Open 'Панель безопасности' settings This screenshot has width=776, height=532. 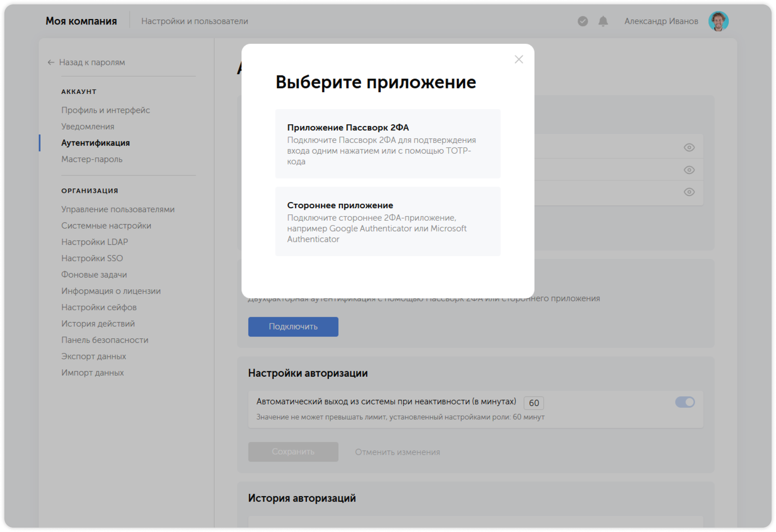click(x=104, y=340)
